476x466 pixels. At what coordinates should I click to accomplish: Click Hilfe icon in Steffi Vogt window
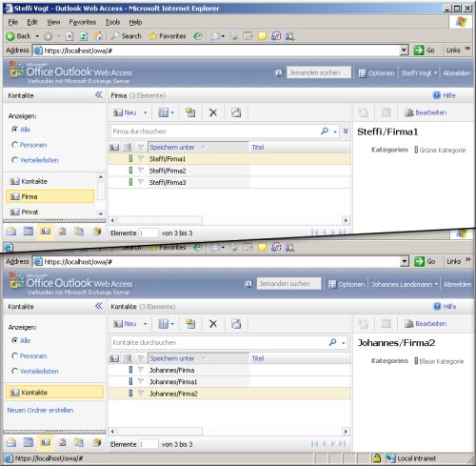[x=437, y=95]
